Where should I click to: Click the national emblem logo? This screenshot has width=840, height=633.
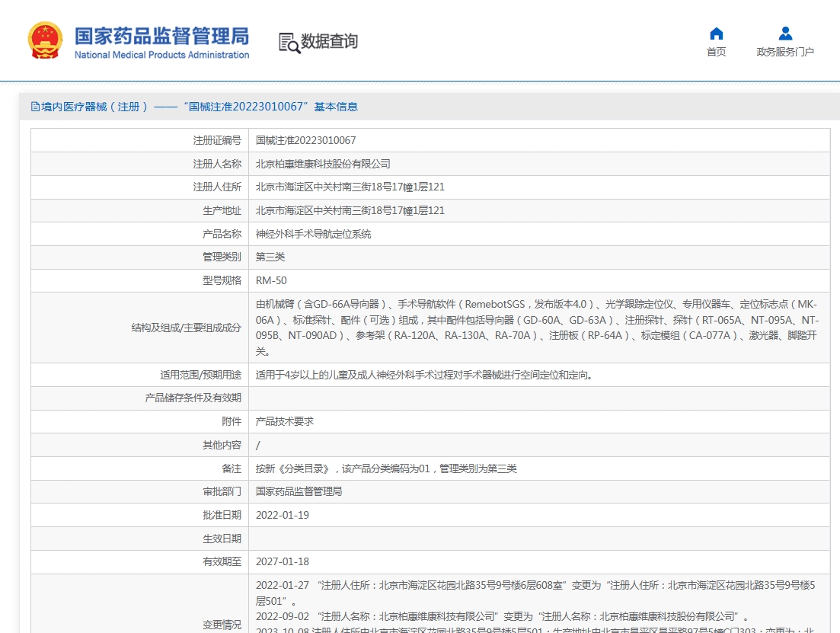pos(45,40)
